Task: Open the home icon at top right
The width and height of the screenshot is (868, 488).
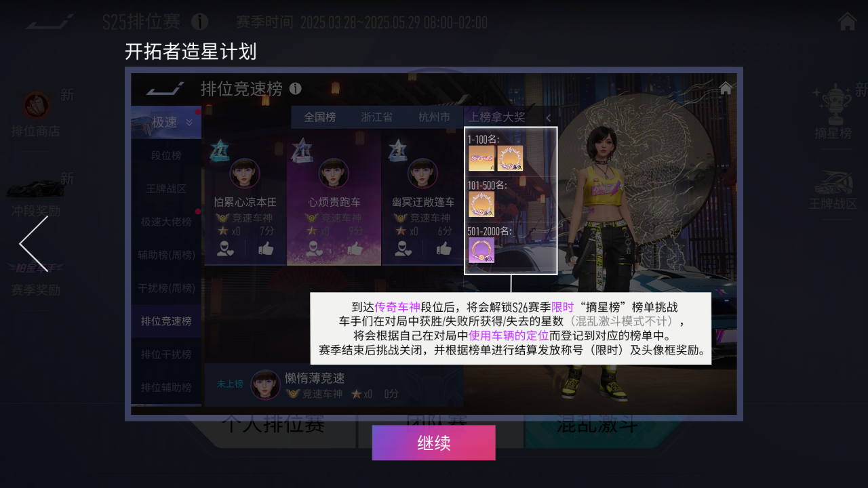Action: coord(847,22)
